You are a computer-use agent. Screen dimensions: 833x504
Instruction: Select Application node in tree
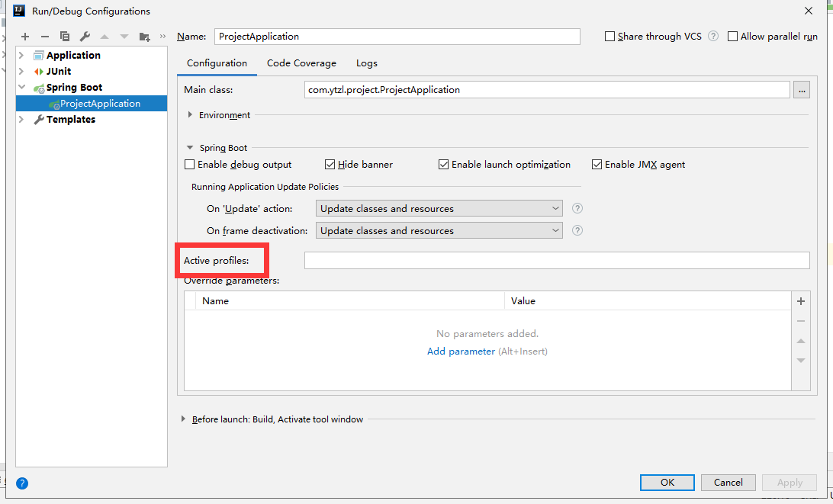(x=73, y=55)
